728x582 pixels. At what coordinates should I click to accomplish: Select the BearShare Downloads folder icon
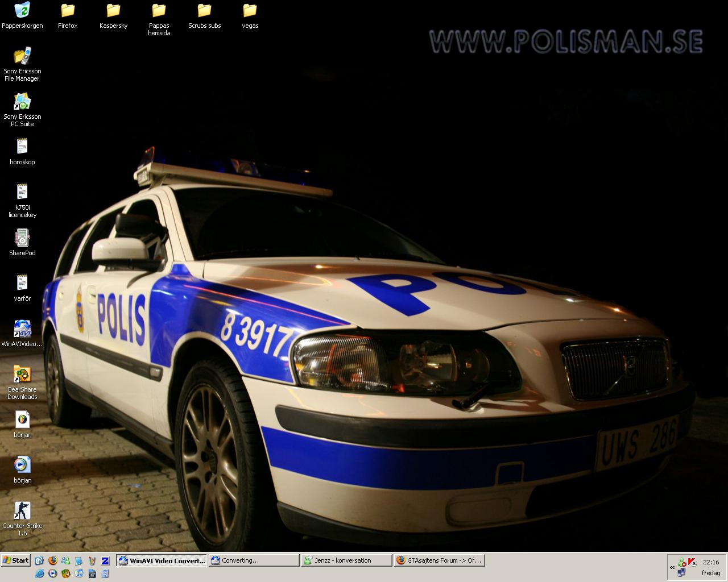22,383
